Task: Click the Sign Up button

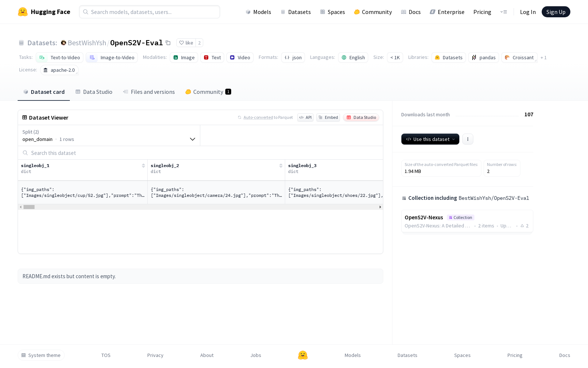Action: (556, 12)
